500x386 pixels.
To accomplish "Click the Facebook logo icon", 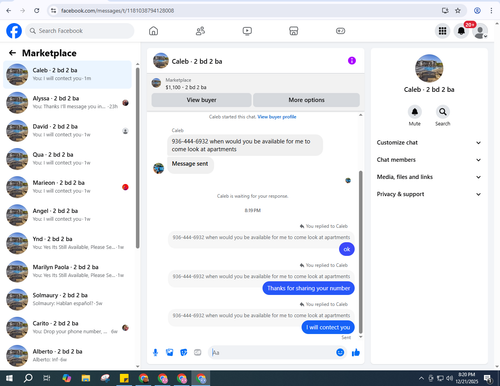I will coord(14,31).
